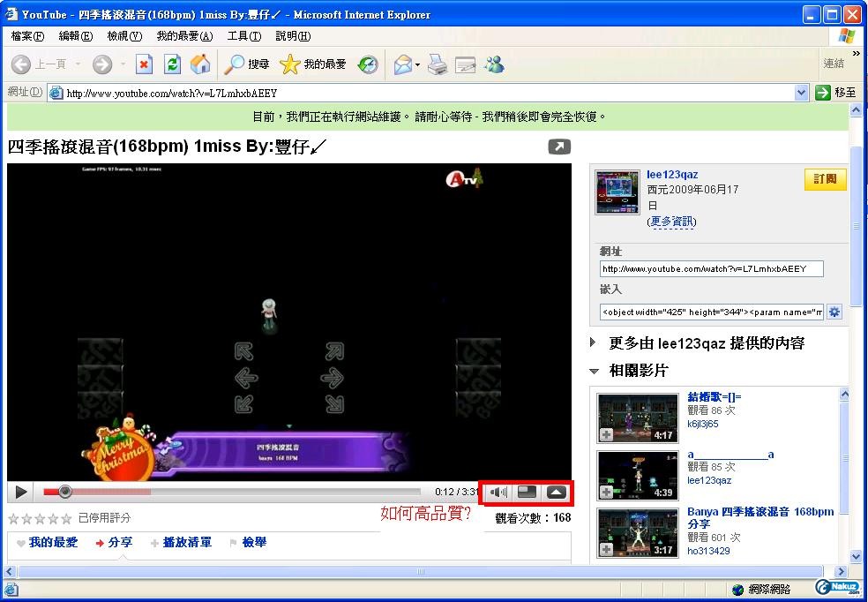The width and height of the screenshot is (868, 602).
Task: Go to Home page icon
Action: [x=200, y=64]
